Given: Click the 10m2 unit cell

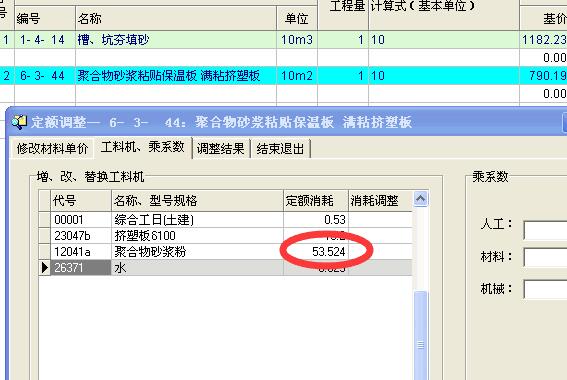Looking at the screenshot, I should pyautogui.click(x=297, y=76).
